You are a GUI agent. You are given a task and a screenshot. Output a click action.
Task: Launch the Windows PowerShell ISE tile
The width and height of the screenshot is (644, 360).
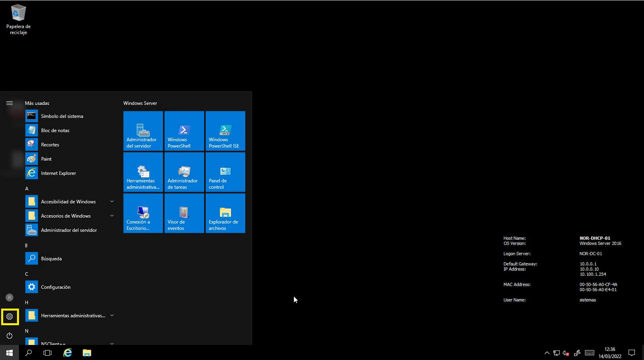(225, 131)
